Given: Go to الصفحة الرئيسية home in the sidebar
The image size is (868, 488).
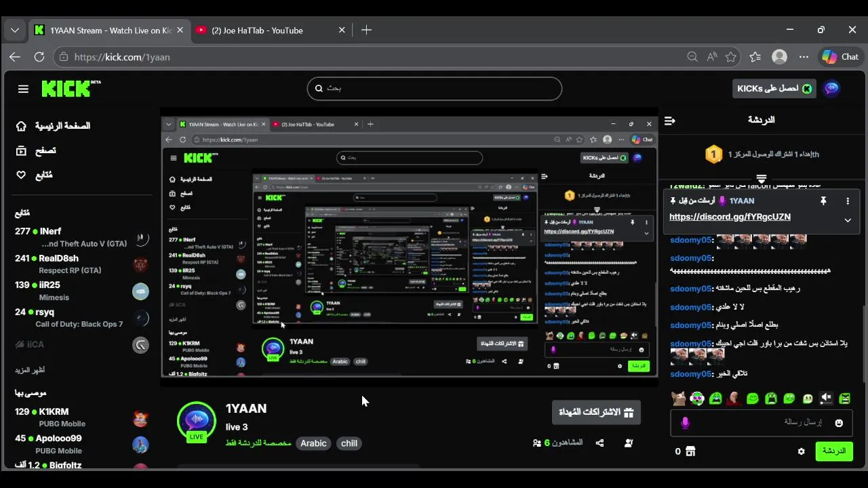Looking at the screenshot, I should 54,126.
